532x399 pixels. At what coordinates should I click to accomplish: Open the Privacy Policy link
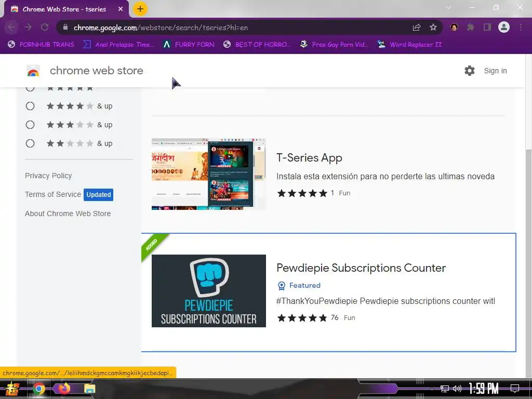(48, 176)
